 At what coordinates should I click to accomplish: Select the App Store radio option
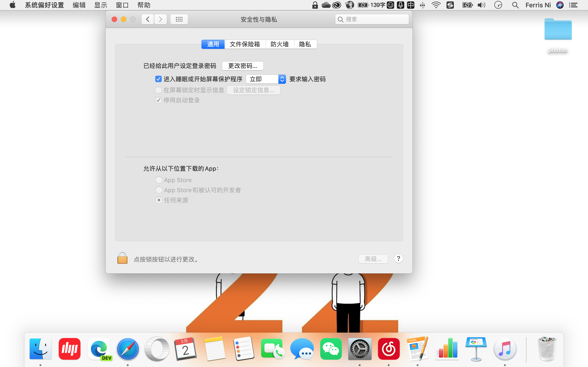pos(159,180)
